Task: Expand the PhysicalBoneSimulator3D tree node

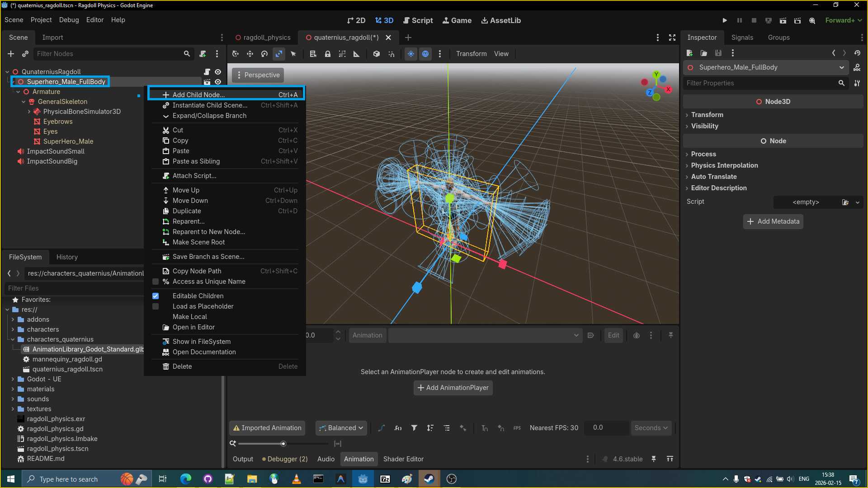Action: pyautogui.click(x=29, y=112)
